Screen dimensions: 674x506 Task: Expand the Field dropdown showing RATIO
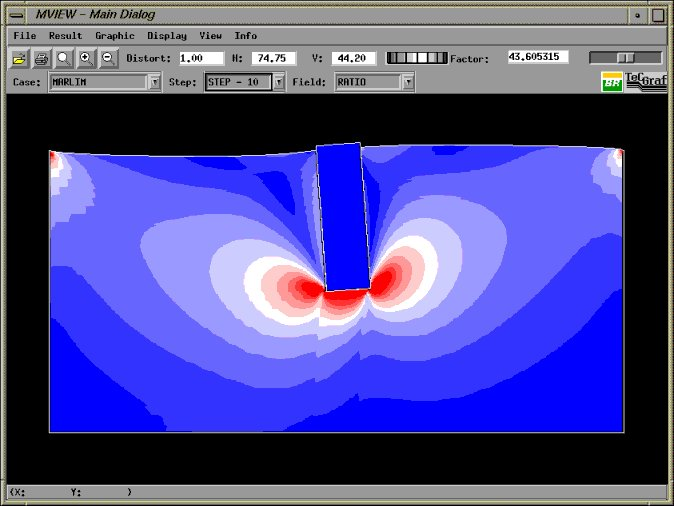click(x=408, y=82)
